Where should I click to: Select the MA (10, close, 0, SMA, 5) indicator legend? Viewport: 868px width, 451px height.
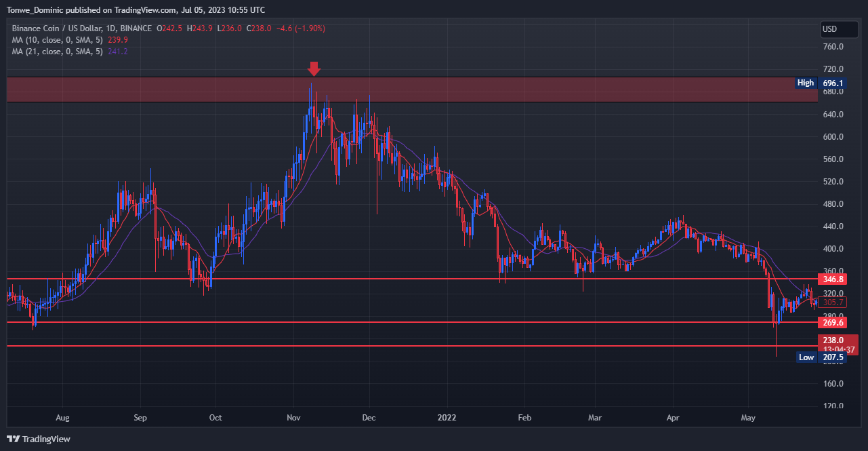pyautogui.click(x=57, y=40)
